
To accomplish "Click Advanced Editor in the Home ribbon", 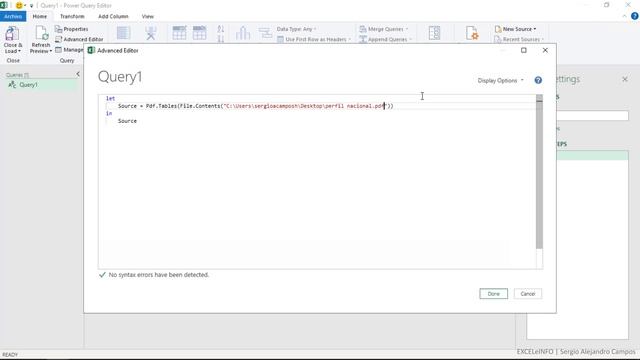I will [79, 39].
